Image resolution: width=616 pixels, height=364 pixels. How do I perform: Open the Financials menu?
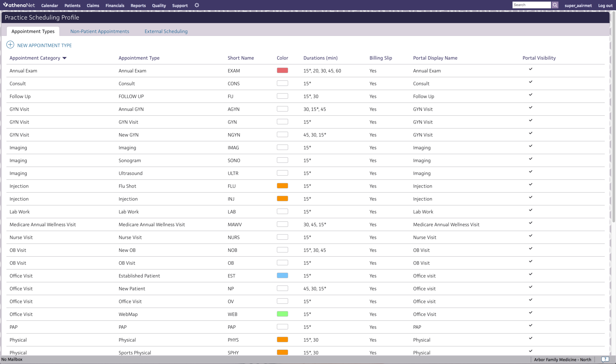click(x=115, y=5)
